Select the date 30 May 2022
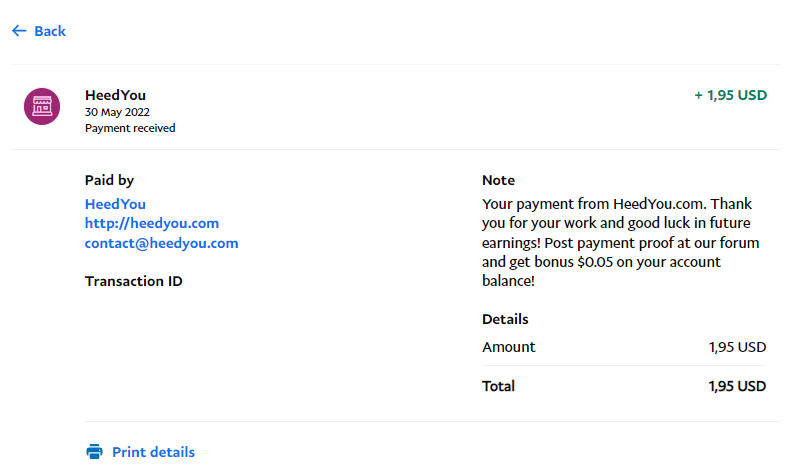The width and height of the screenshot is (804, 465). pos(117,112)
